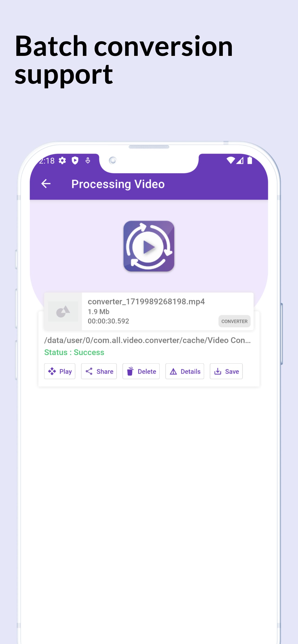298x644 pixels.
Task: Tap the status bar clock reading 2:18
Action: pyautogui.click(x=47, y=160)
